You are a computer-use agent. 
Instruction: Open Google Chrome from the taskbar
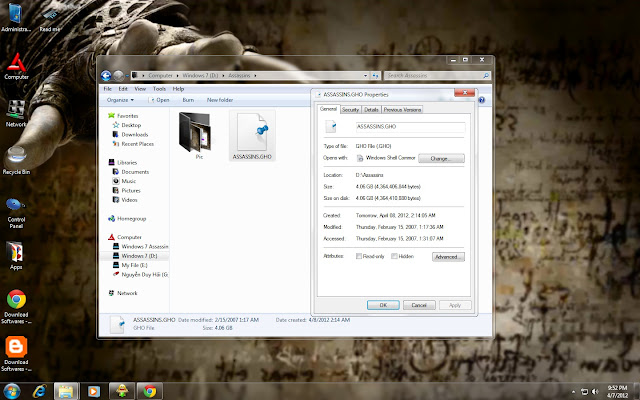click(x=149, y=391)
